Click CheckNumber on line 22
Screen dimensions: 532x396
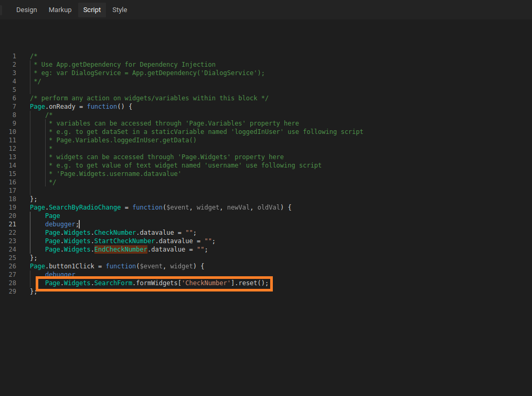[115, 233]
